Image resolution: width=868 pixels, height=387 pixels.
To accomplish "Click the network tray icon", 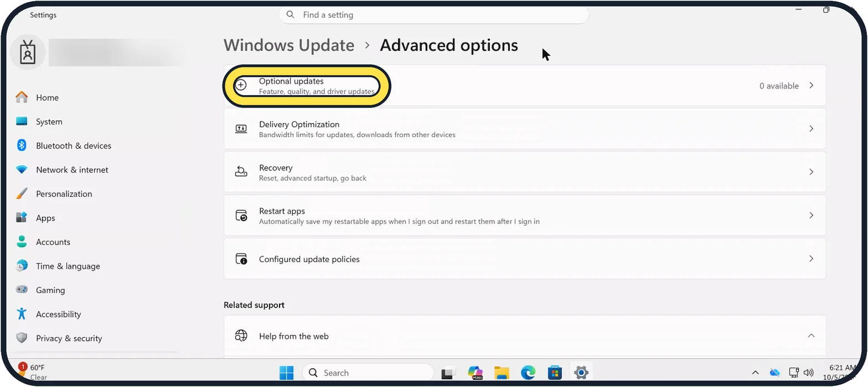I will 793,373.
